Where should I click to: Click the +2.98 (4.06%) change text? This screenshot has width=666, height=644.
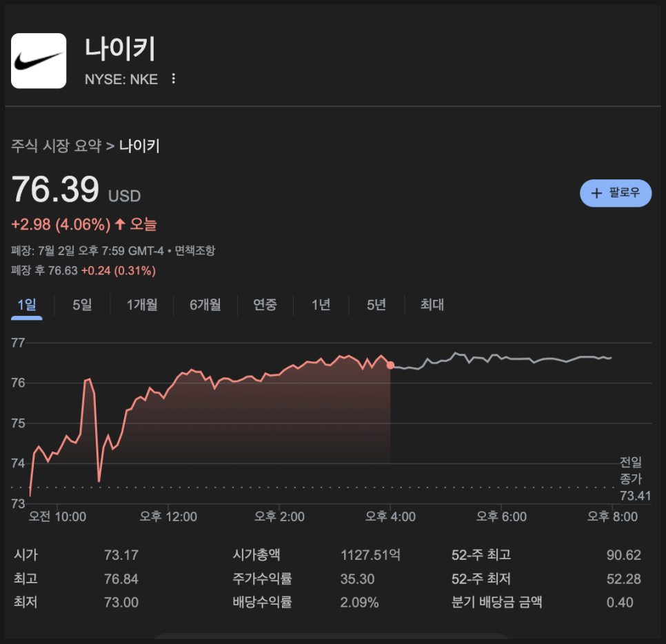coord(61,224)
